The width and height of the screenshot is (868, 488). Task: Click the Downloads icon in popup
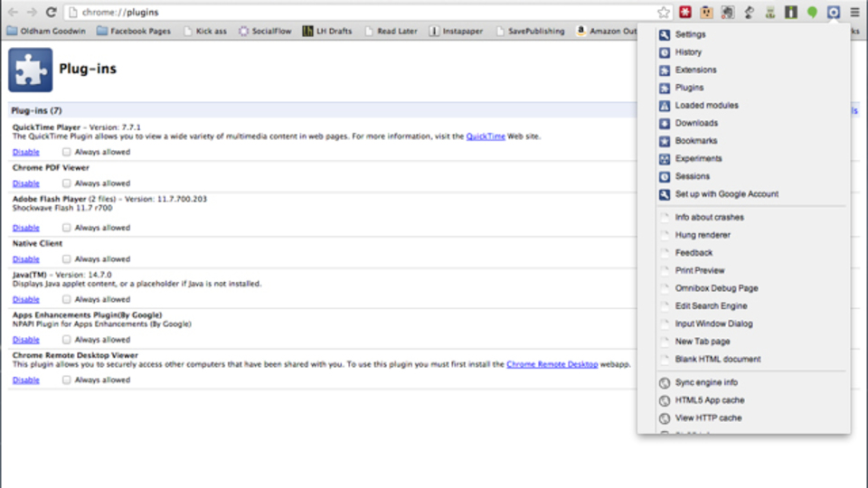pyautogui.click(x=665, y=124)
